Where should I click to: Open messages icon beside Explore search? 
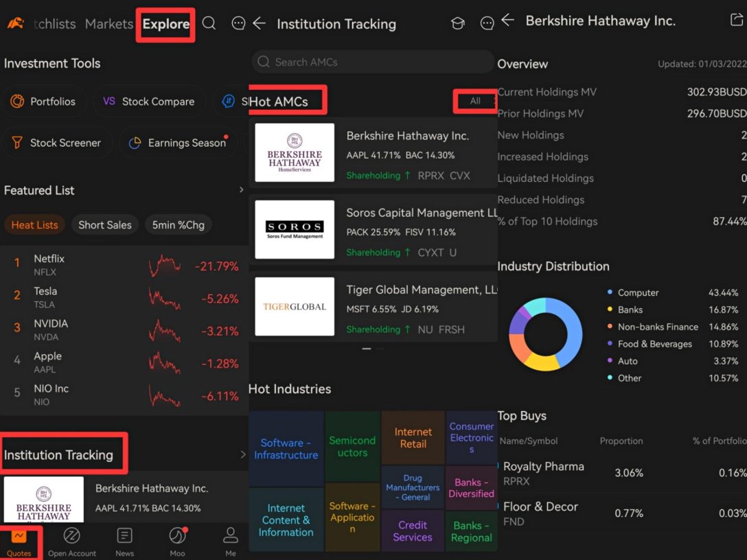coord(238,23)
